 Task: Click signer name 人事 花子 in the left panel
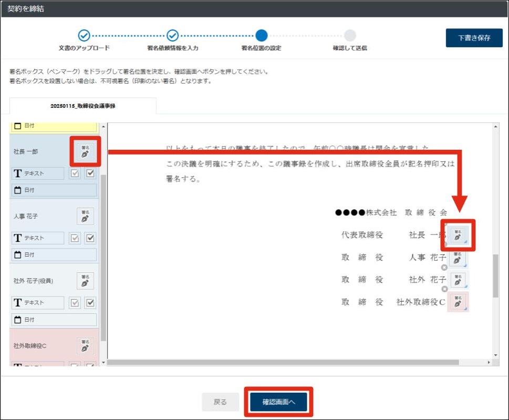tap(26, 217)
